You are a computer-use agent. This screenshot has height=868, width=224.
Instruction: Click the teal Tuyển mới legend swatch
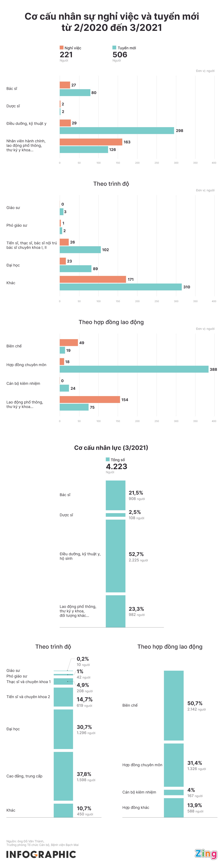(114, 47)
